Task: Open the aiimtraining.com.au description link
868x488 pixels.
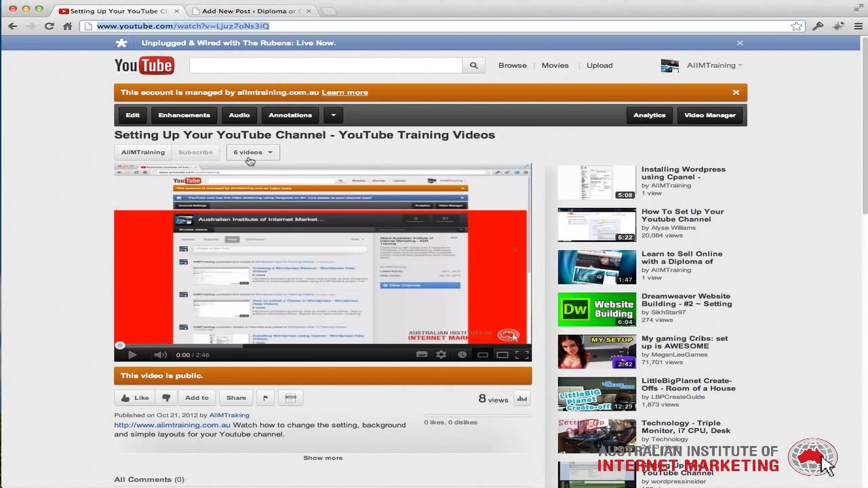Action: point(172,425)
